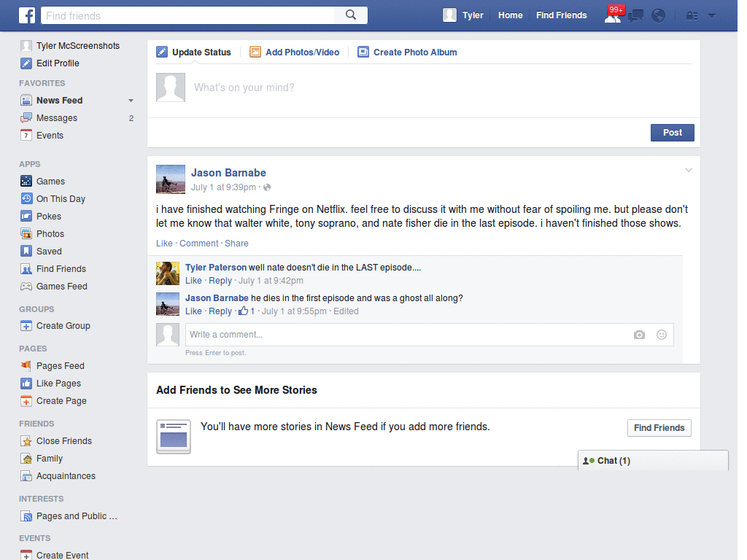Click the Pages Feed flag icon

pyautogui.click(x=26, y=366)
